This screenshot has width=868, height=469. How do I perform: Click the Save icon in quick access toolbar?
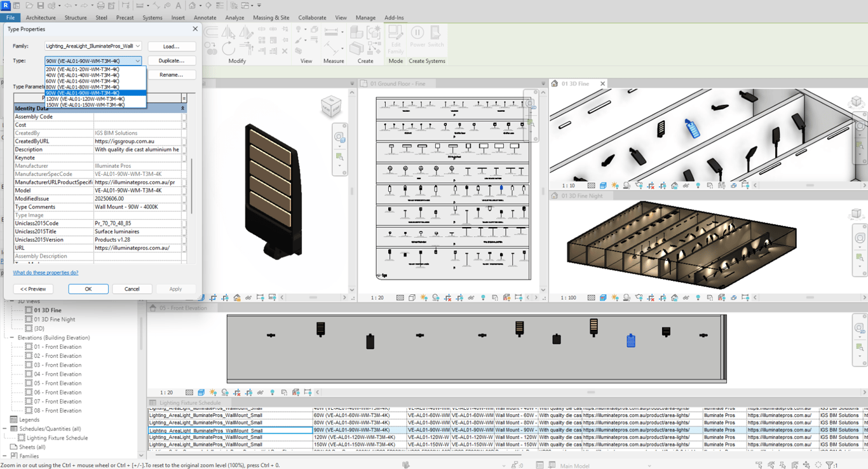click(41, 6)
